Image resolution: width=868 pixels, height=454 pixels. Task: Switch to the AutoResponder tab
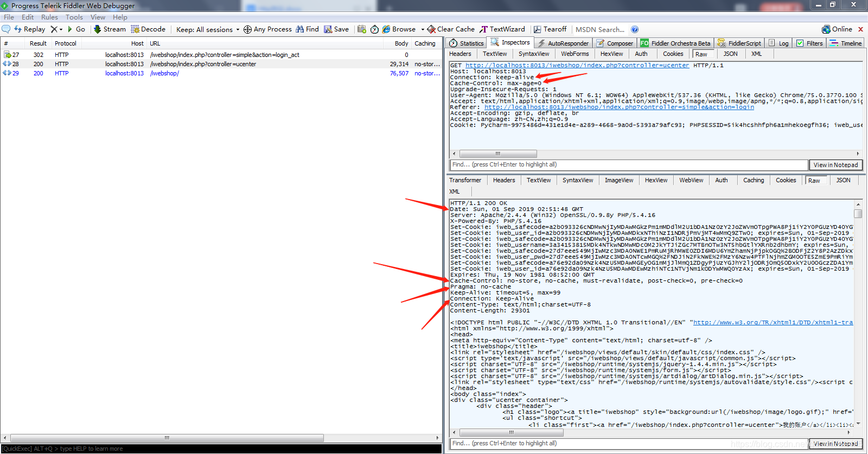(x=563, y=43)
